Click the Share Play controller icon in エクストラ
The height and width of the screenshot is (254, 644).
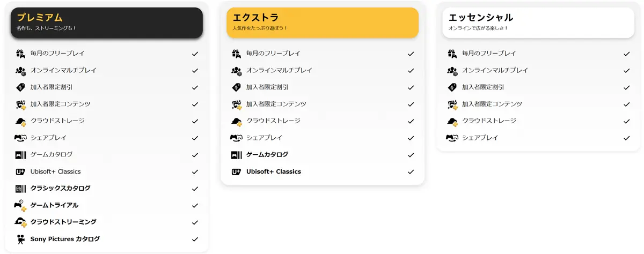[x=236, y=138]
